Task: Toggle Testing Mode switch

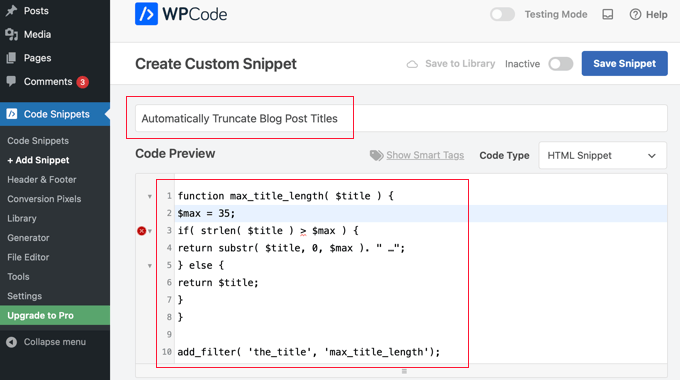Action: pyautogui.click(x=502, y=14)
